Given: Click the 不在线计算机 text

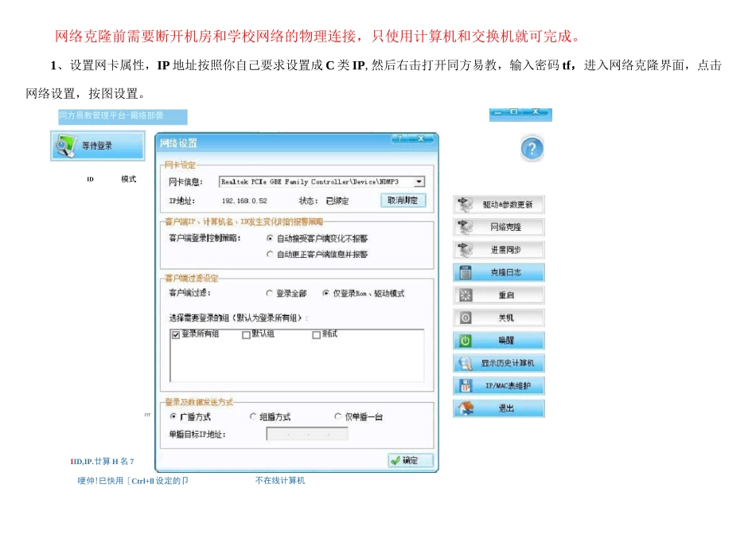Looking at the screenshot, I should [x=280, y=481].
